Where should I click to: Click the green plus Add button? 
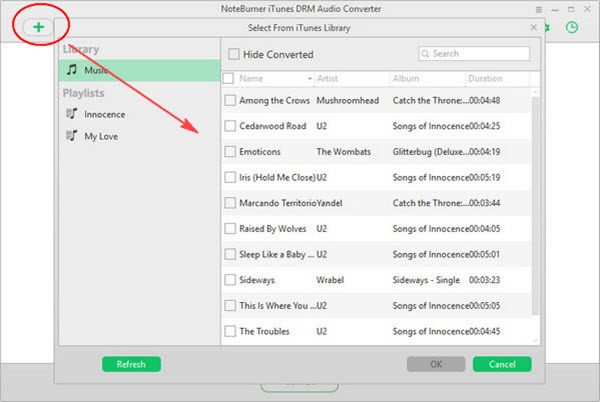(38, 27)
